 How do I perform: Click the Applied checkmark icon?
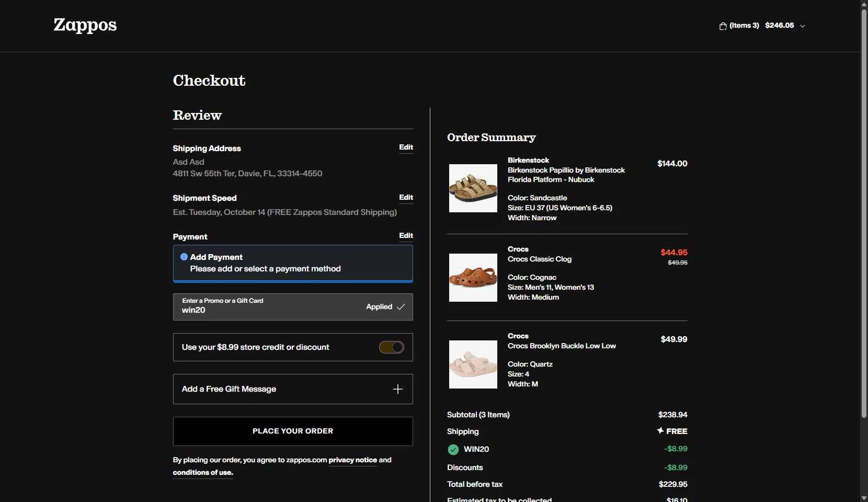pos(401,307)
